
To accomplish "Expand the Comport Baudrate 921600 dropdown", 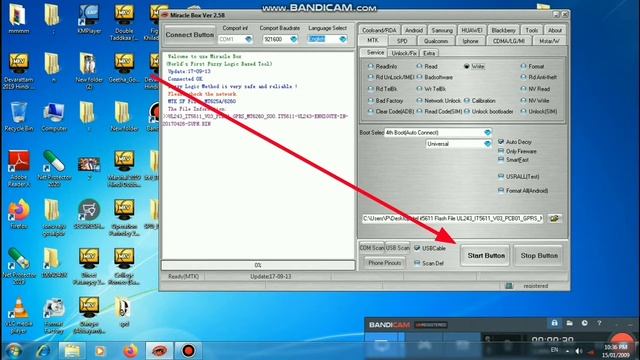I will (x=293, y=39).
